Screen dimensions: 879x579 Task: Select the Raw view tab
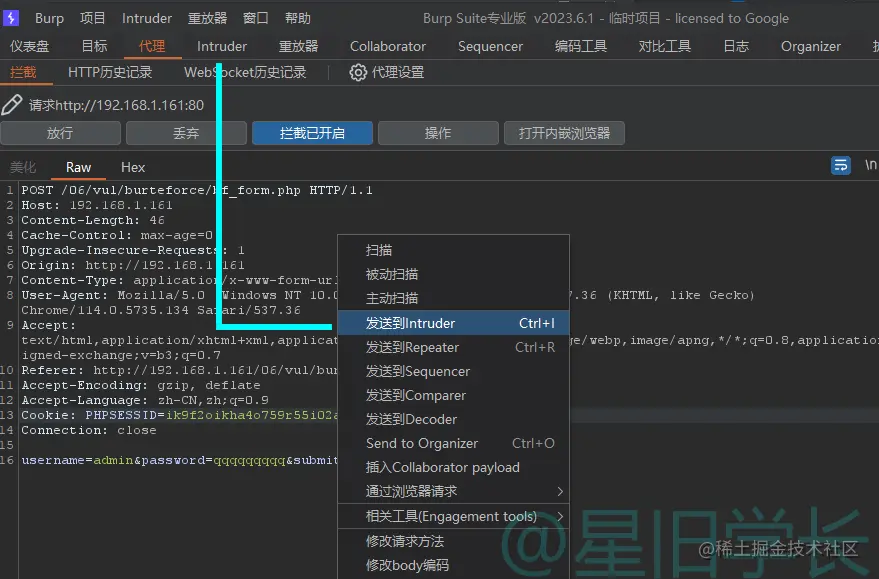78,167
